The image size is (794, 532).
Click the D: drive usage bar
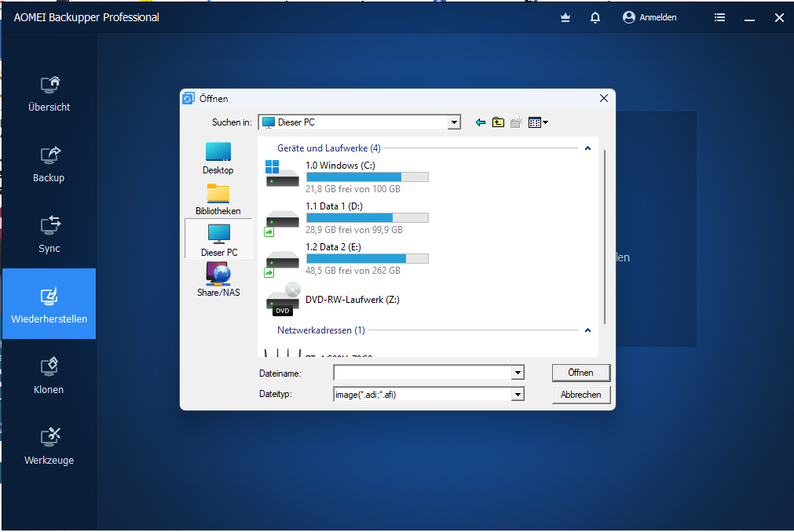point(368,218)
